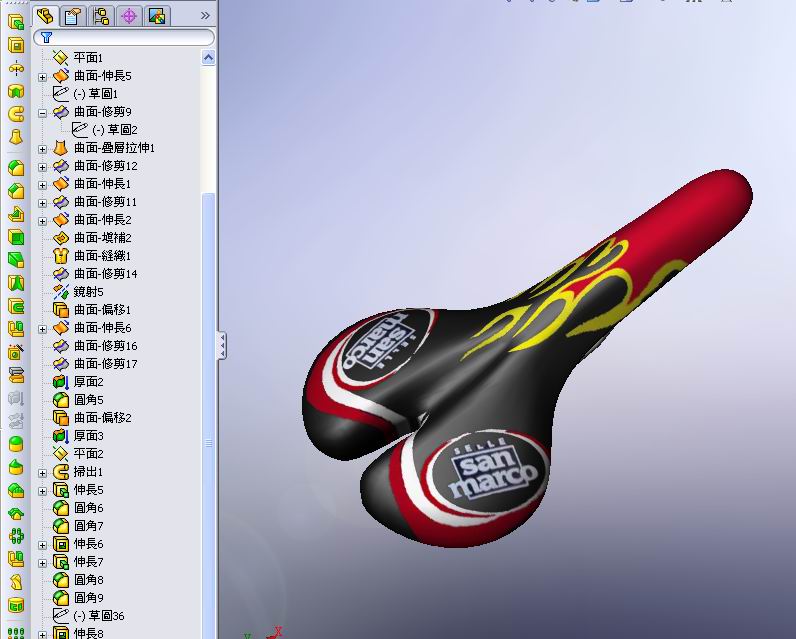
Task: Expand the 伸長6 feature
Action: point(43,545)
